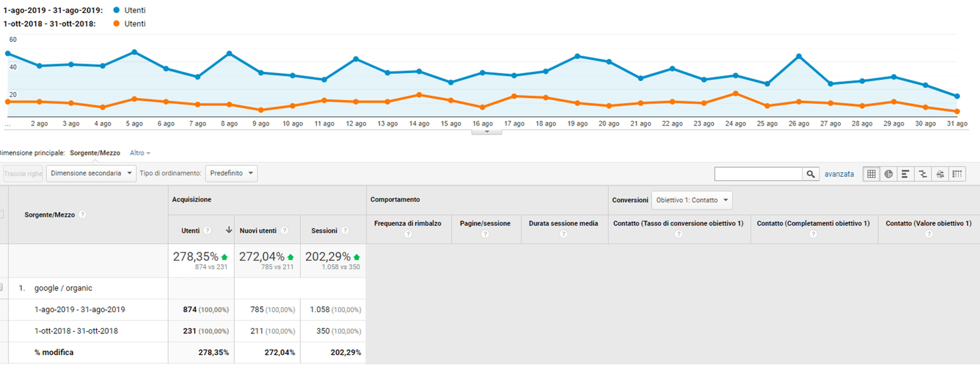Open the Dimensione secondaria dropdown
This screenshot has width=980, height=366.
tap(91, 173)
